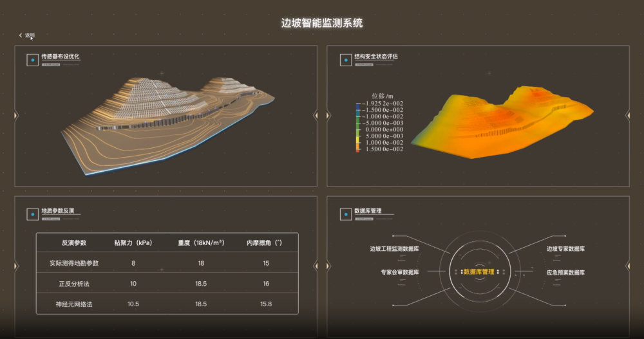Click left edge arrow of sensor layout panel
This screenshot has width=644, height=339.
click(x=15, y=115)
